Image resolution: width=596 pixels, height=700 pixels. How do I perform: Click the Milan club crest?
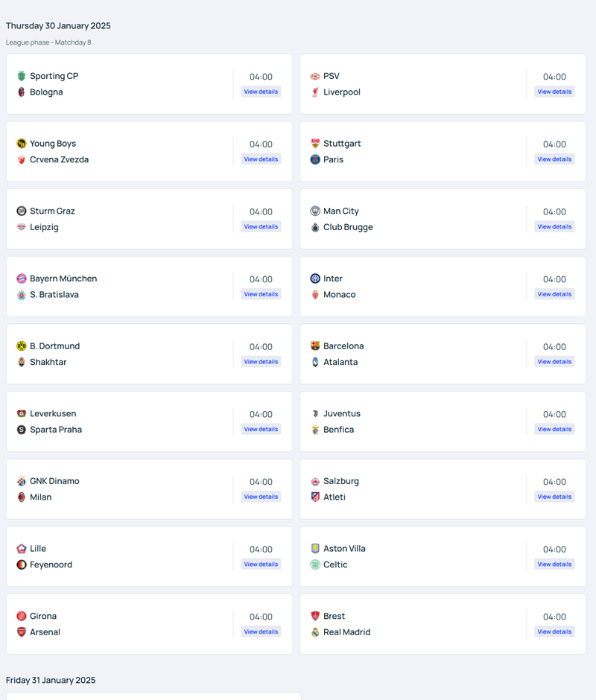(x=22, y=497)
